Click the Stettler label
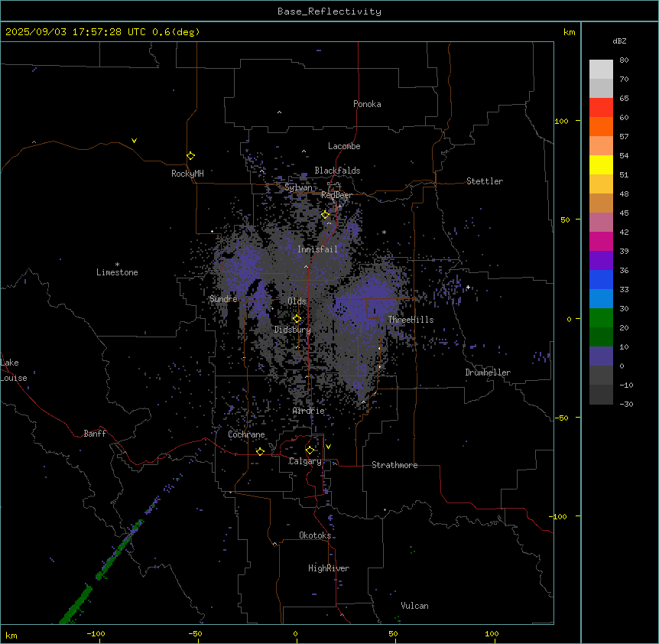This screenshot has width=659, height=644. 485,181
